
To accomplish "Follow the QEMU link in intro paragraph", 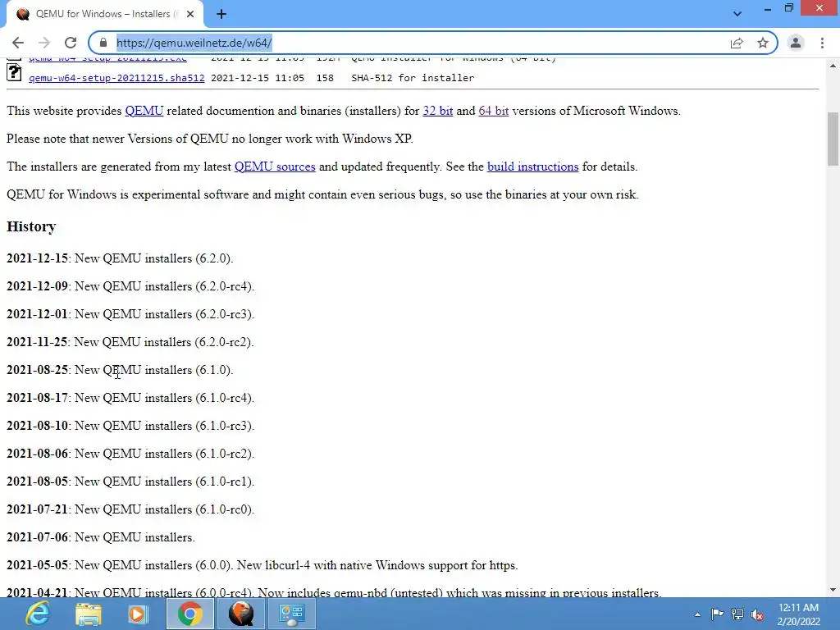I will pyautogui.click(x=144, y=111).
